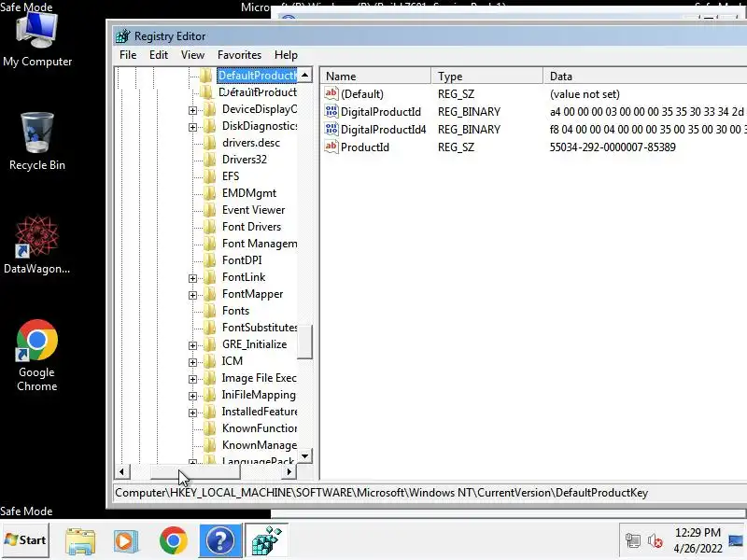Select the Google Chrome desktop shortcut
The image size is (747, 560).
click(36, 356)
